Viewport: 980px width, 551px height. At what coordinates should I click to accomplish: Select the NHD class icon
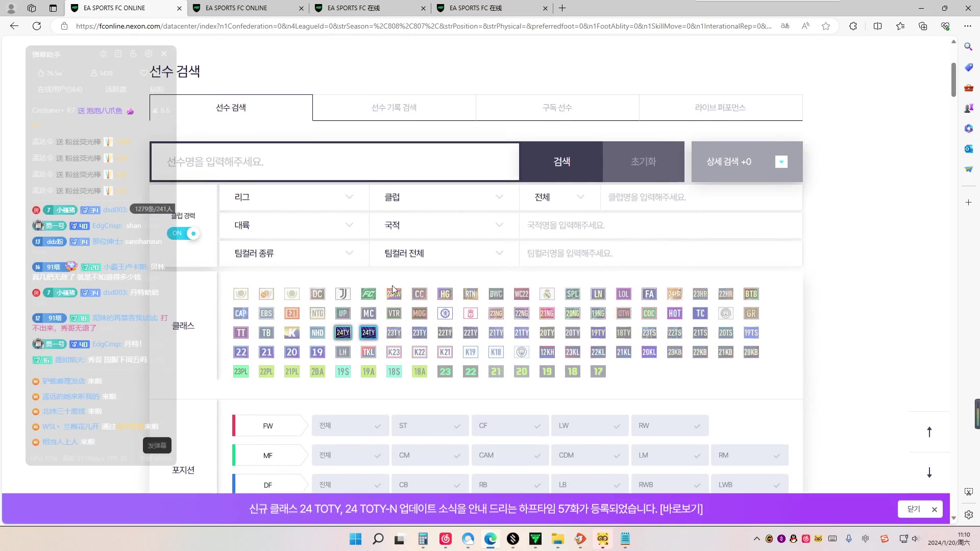317,333
